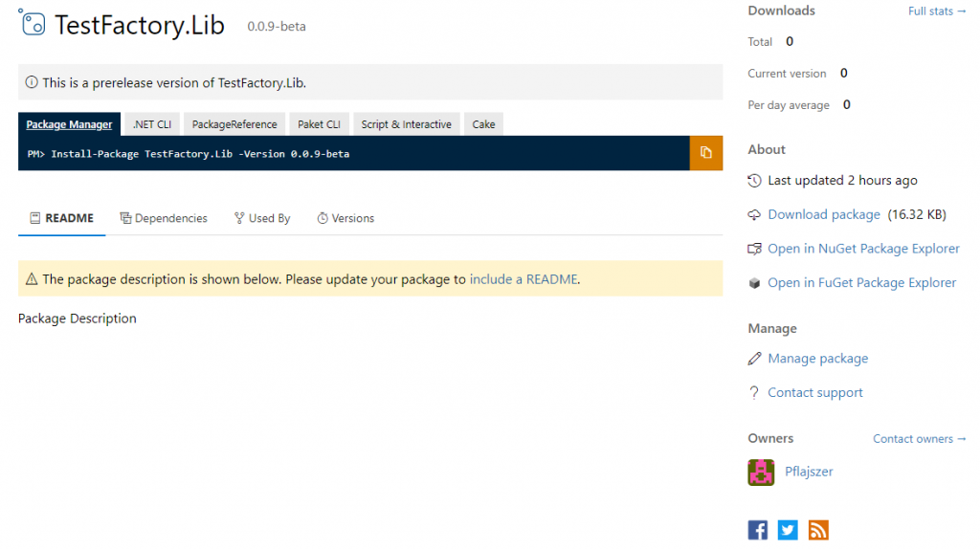Share the package on Twitter
This screenshot has height=550, width=980.
(x=788, y=530)
